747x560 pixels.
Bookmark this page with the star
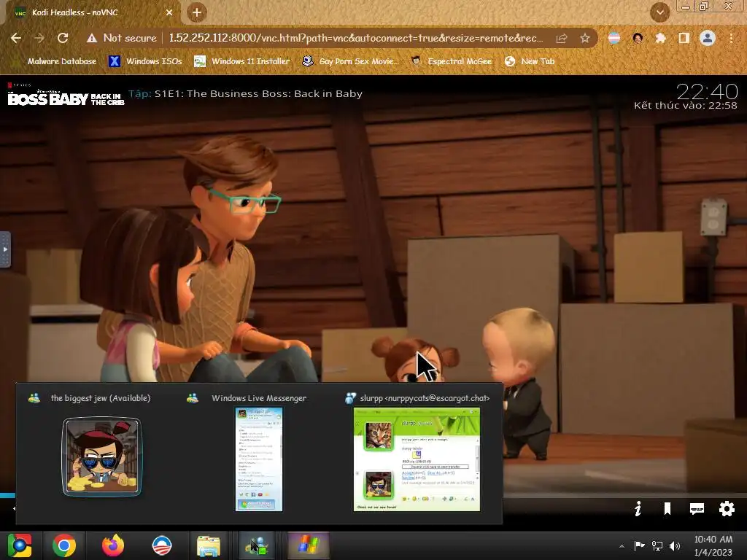(585, 38)
